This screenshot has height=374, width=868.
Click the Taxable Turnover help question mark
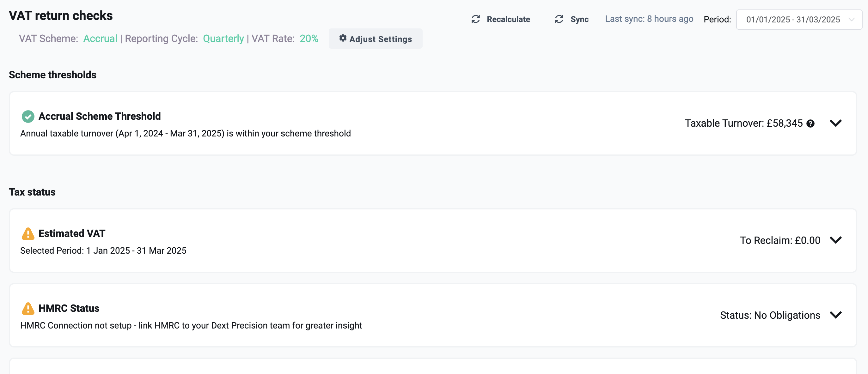(x=810, y=124)
